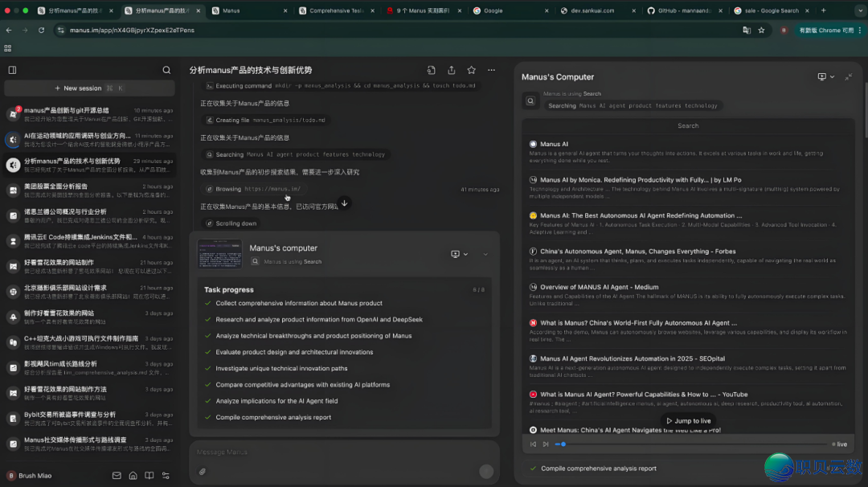Open a new browser tab

pos(824,10)
